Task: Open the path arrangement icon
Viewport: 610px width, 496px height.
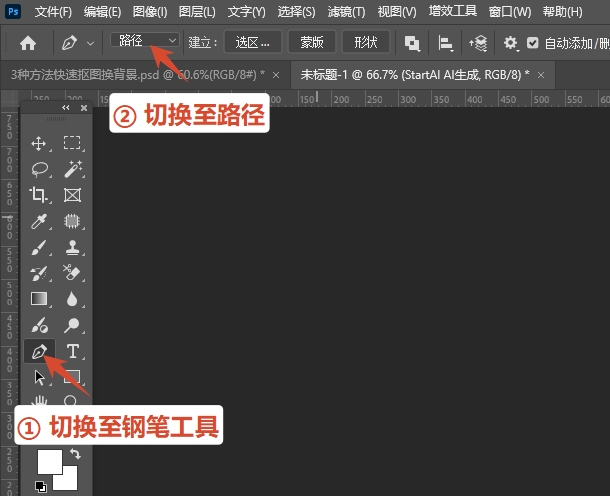Action: [x=478, y=43]
